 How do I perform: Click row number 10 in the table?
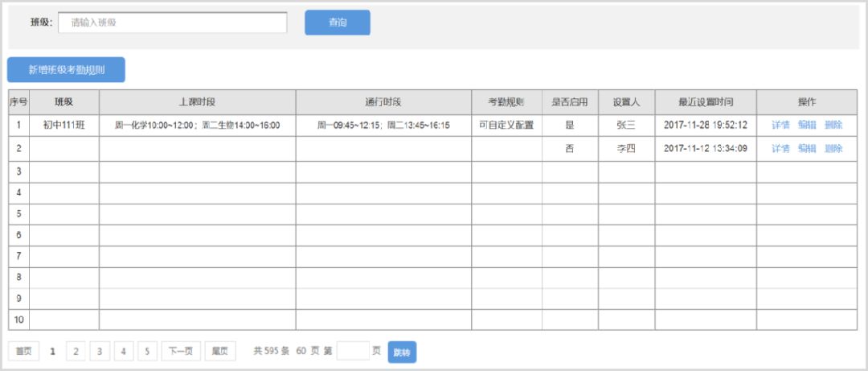coord(18,320)
